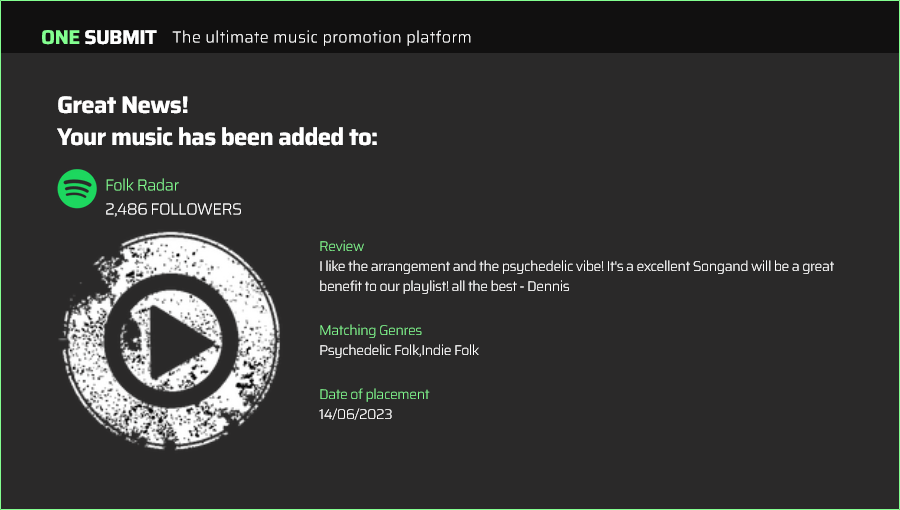The width and height of the screenshot is (900, 510).
Task: Click the green word ONE in the logo
Action: coord(60,38)
